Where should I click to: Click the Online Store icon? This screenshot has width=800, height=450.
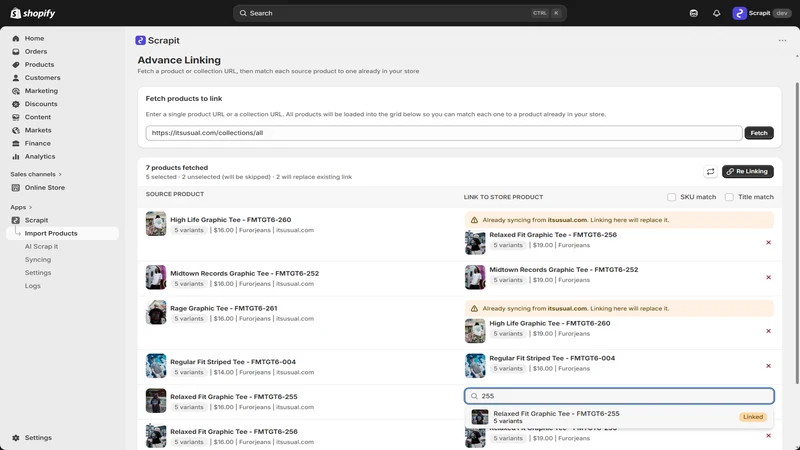tap(16, 188)
